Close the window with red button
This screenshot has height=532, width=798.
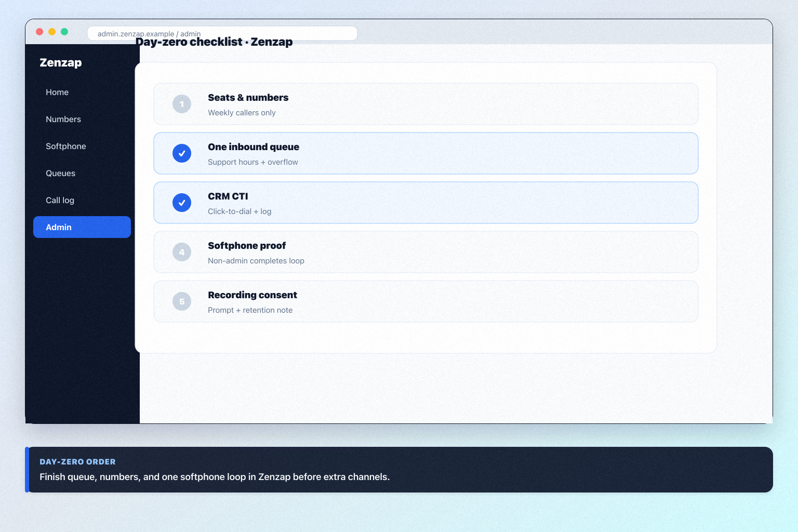39,32
